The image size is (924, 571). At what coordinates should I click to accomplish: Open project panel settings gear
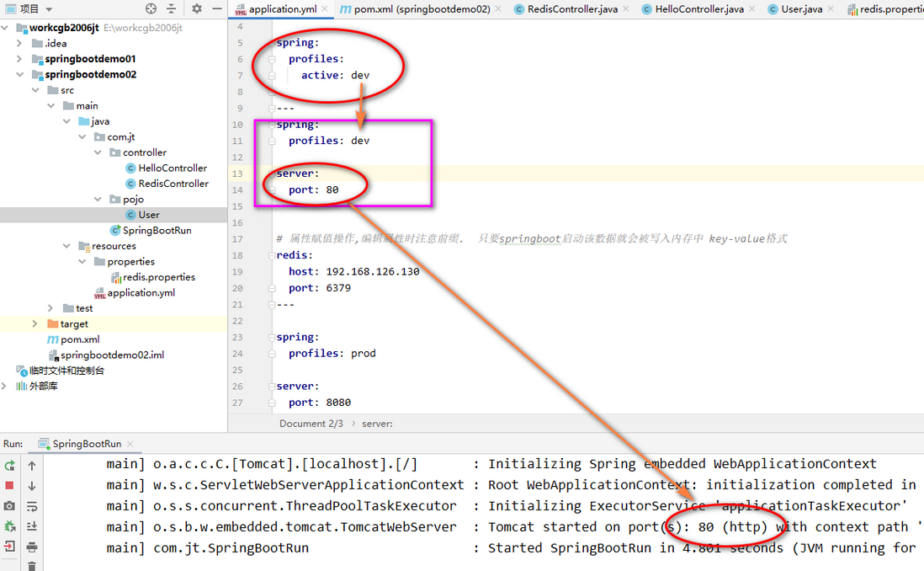[x=197, y=8]
